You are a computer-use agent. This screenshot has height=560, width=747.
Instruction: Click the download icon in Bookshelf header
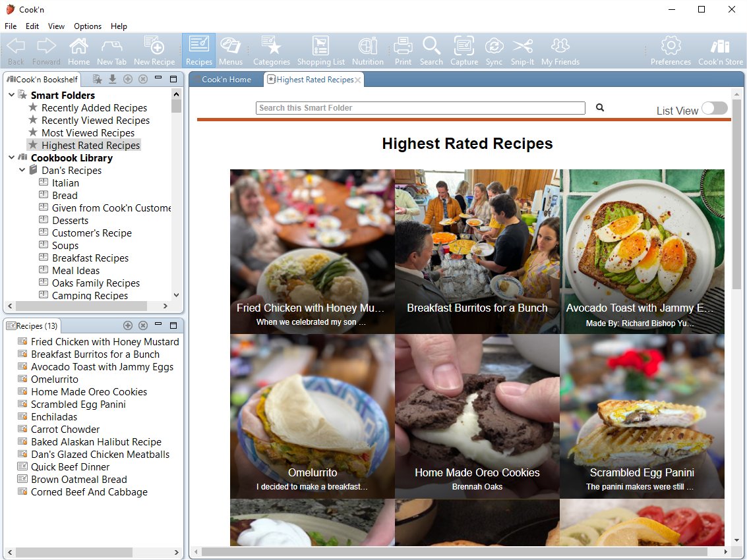[x=113, y=79]
